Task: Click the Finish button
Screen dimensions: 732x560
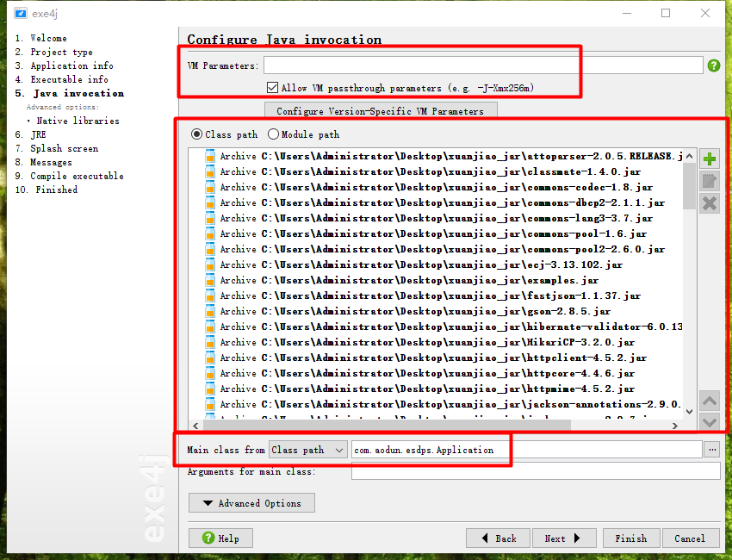Action: [631, 538]
